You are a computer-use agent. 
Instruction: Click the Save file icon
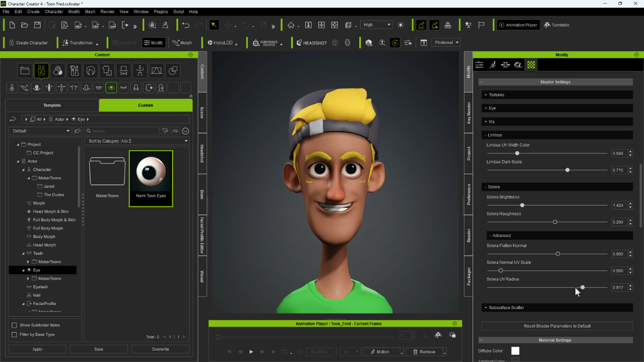(x=38, y=25)
